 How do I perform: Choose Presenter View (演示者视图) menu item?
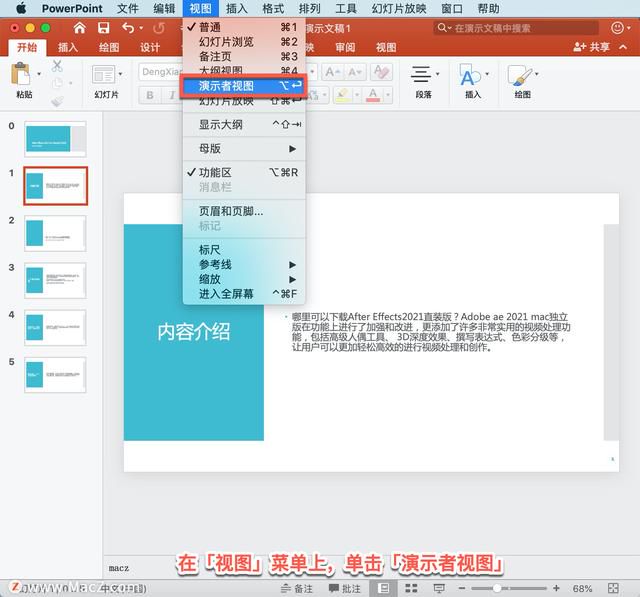click(244, 86)
